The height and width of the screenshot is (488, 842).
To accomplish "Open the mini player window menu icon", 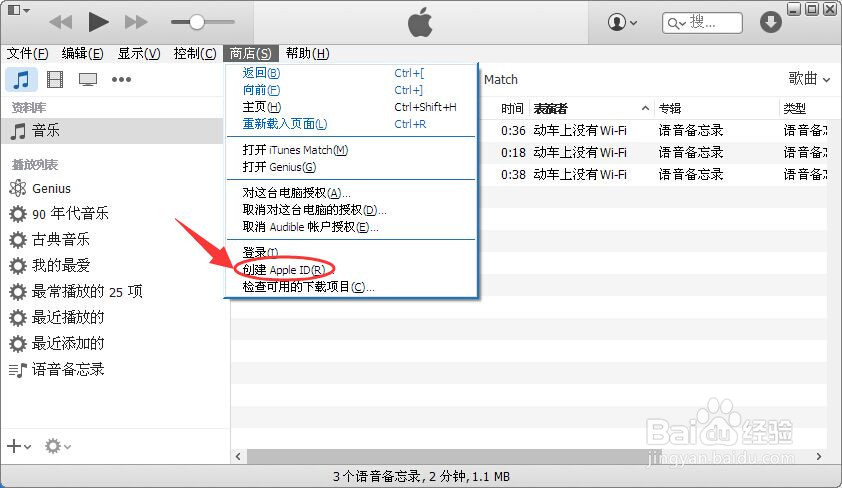I will tap(18, 10).
